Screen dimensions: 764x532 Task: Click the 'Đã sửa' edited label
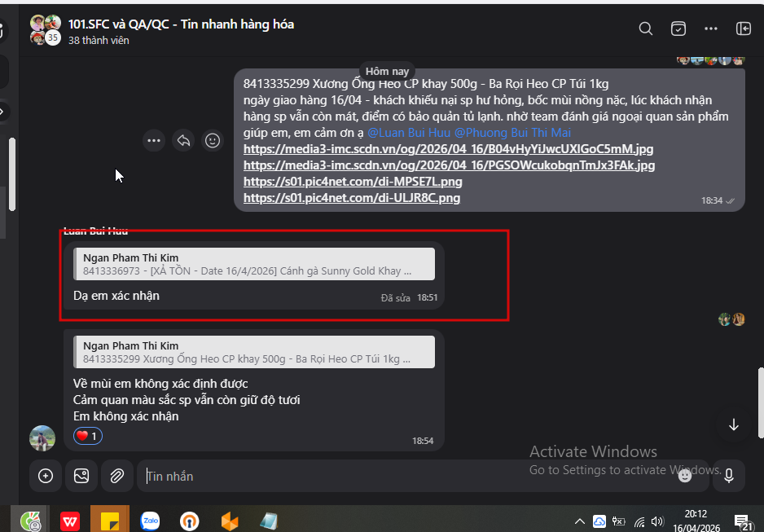396,297
